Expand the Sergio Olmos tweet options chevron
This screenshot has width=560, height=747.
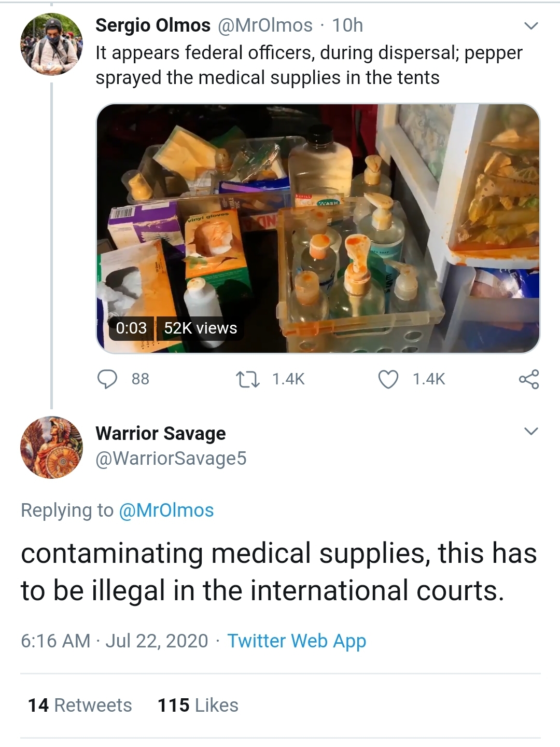click(x=531, y=25)
